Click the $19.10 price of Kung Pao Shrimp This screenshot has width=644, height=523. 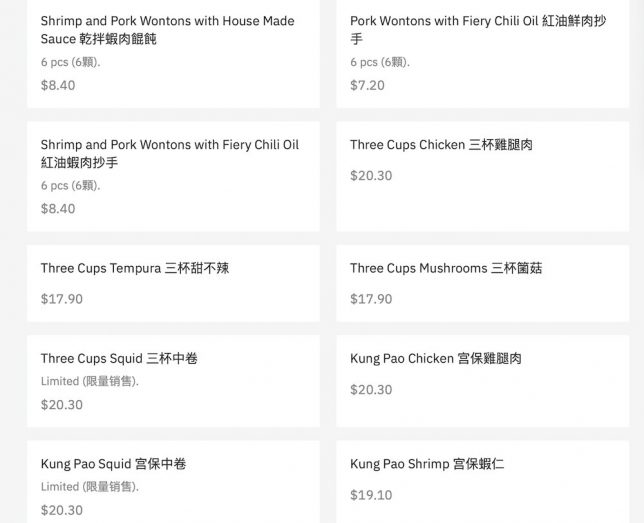(371, 495)
